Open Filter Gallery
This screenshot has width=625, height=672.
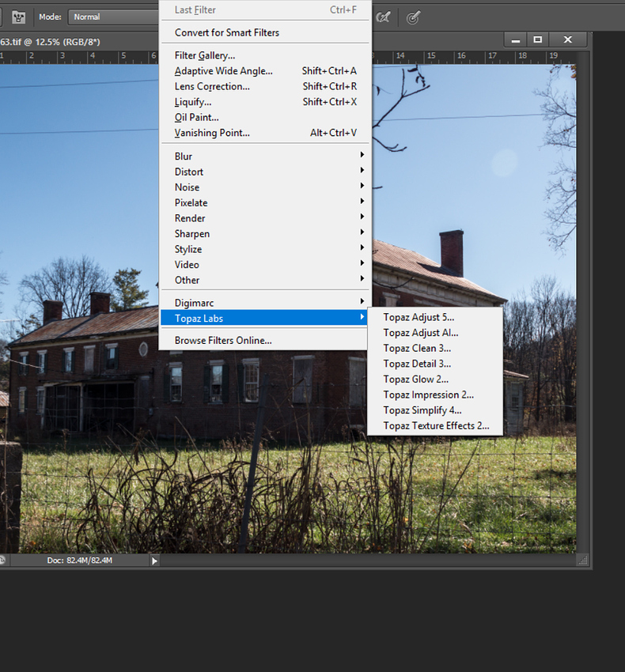205,55
